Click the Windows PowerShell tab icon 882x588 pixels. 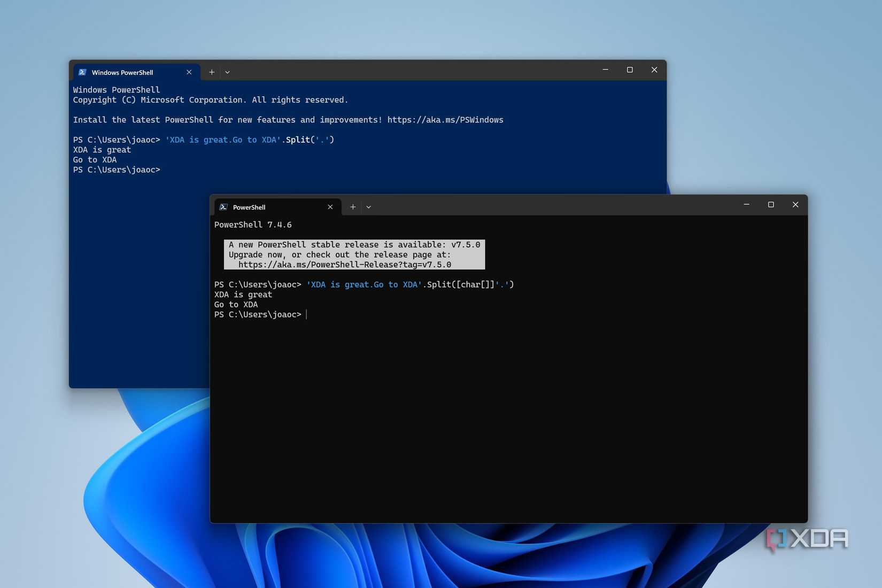pos(83,72)
